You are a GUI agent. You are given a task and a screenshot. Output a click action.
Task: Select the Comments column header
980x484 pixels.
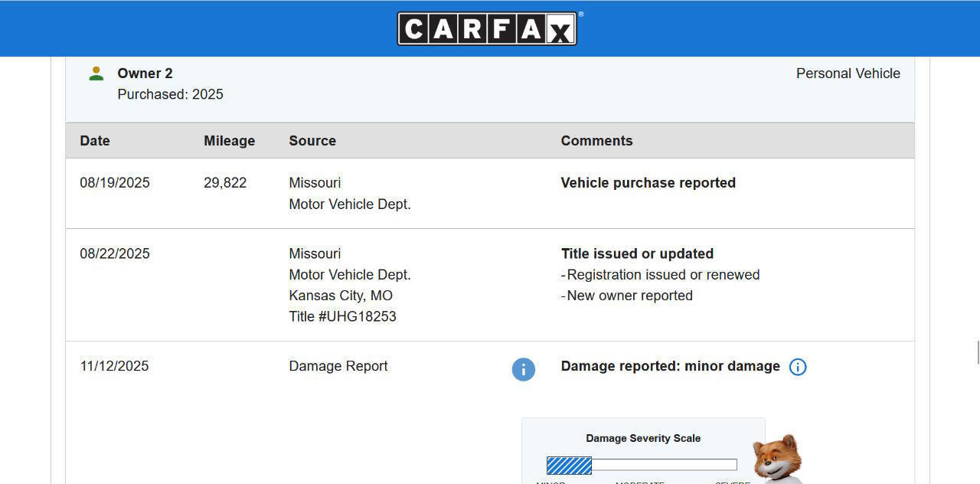596,141
